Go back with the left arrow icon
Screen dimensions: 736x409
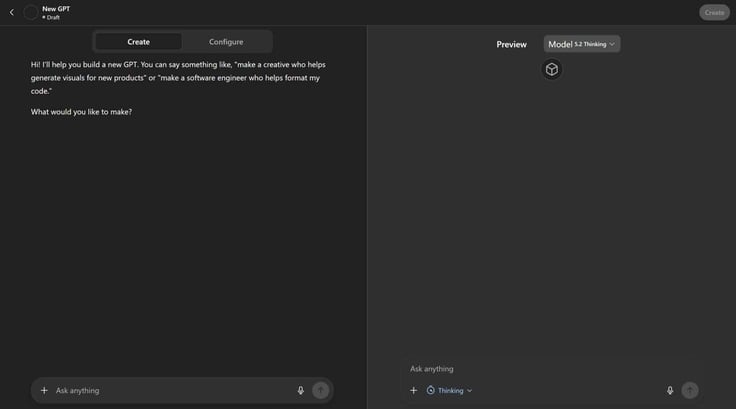pos(12,12)
